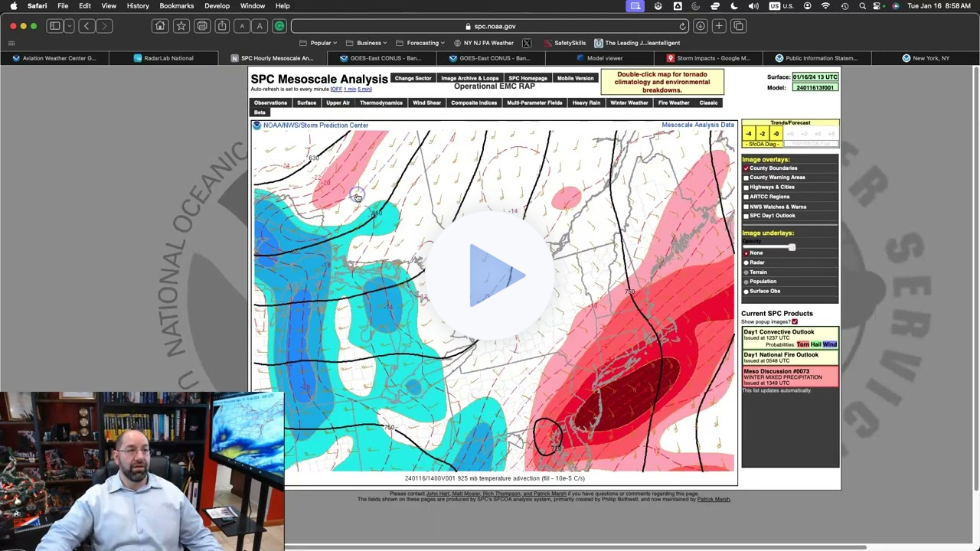Open the Day1 Convective Outlook link
The width and height of the screenshot is (980, 551).
[x=778, y=331]
